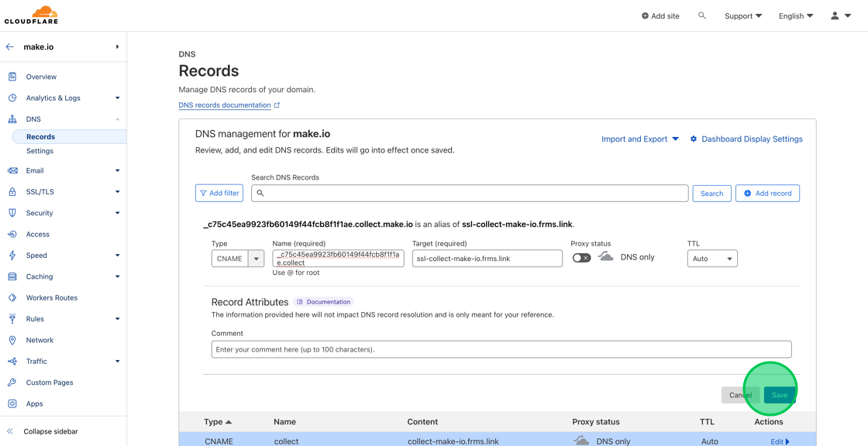This screenshot has height=446, width=868.
Task: Click the back arrow next to make.io
Action: [8, 46]
